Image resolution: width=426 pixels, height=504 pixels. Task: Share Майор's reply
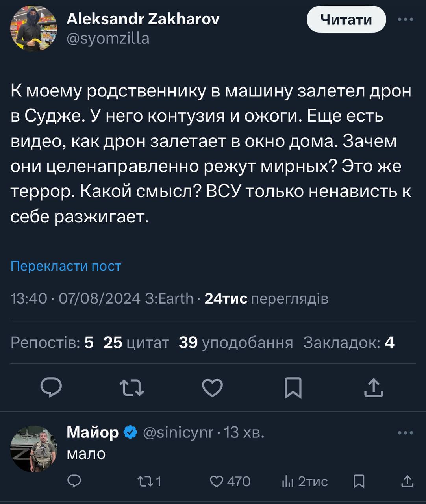click(407, 481)
